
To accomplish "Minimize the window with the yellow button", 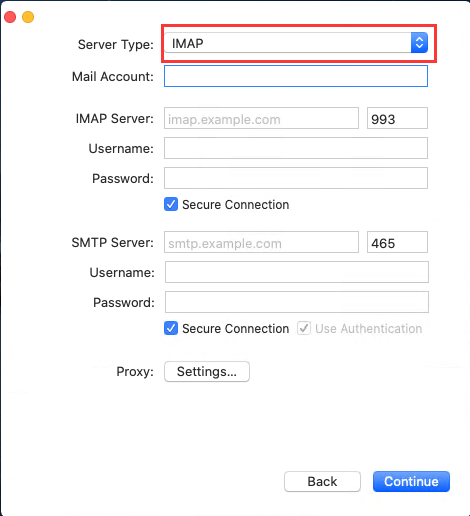I will (28, 17).
